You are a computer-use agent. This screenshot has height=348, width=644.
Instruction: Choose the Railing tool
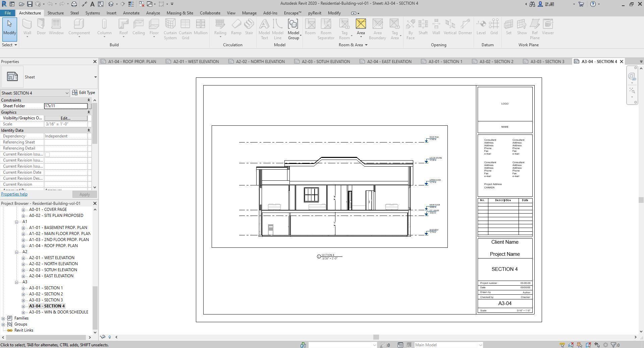[x=220, y=27]
